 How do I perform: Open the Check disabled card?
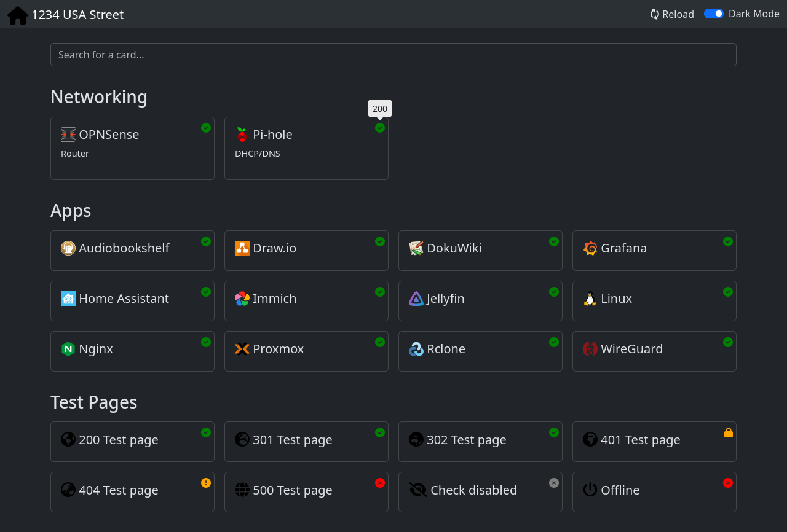click(480, 492)
